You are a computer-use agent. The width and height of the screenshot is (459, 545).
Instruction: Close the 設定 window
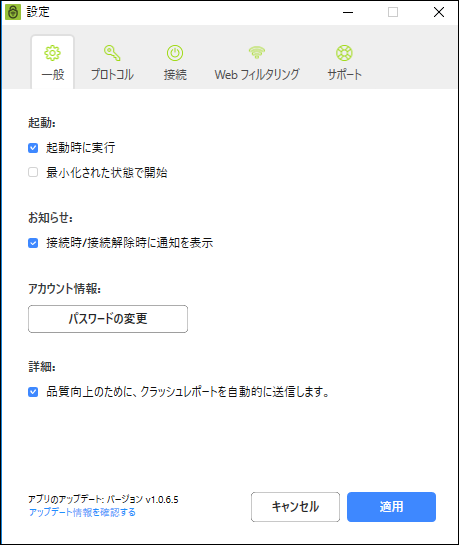[x=439, y=12]
